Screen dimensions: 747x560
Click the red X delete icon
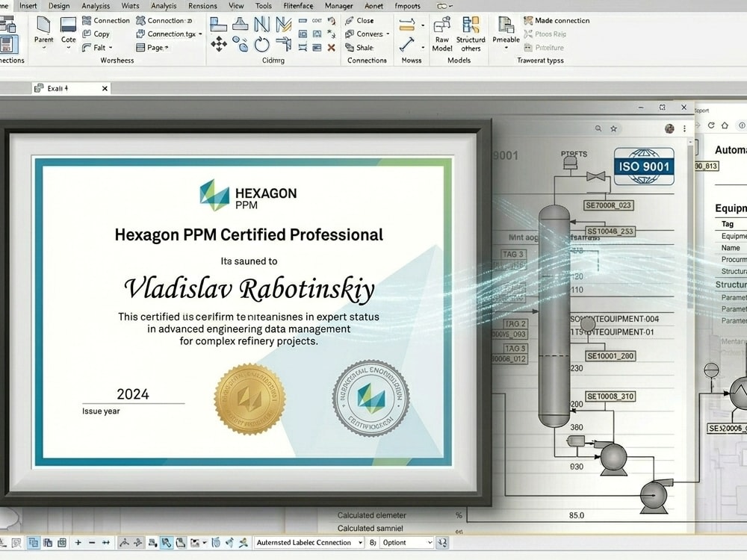click(x=332, y=48)
